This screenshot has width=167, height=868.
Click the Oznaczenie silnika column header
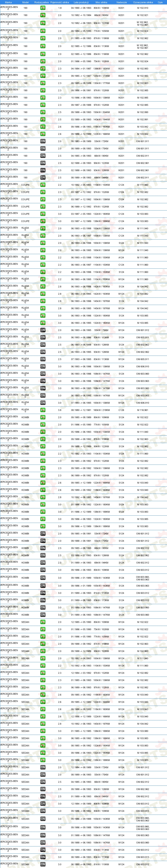[x=143, y=2]
